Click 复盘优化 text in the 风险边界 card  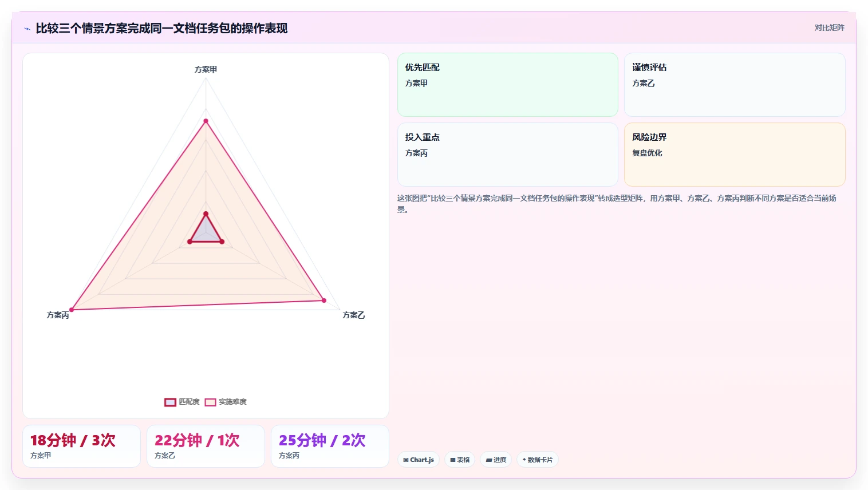click(x=647, y=153)
